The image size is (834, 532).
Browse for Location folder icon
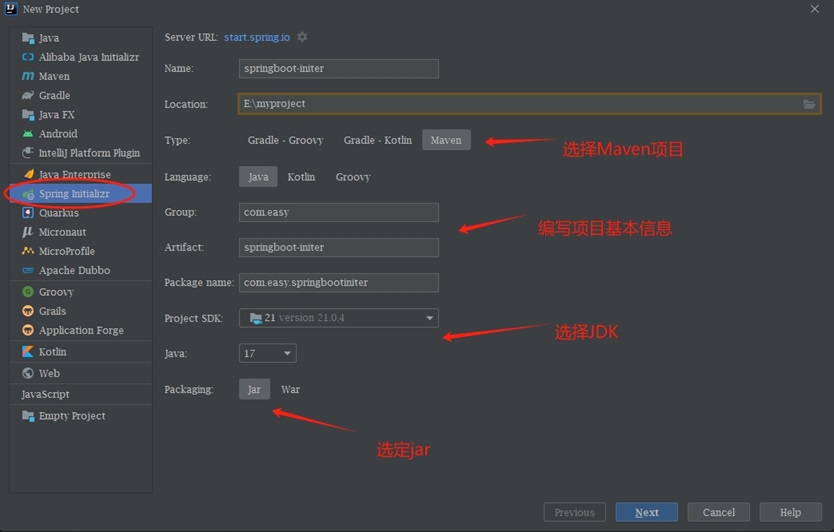(809, 104)
